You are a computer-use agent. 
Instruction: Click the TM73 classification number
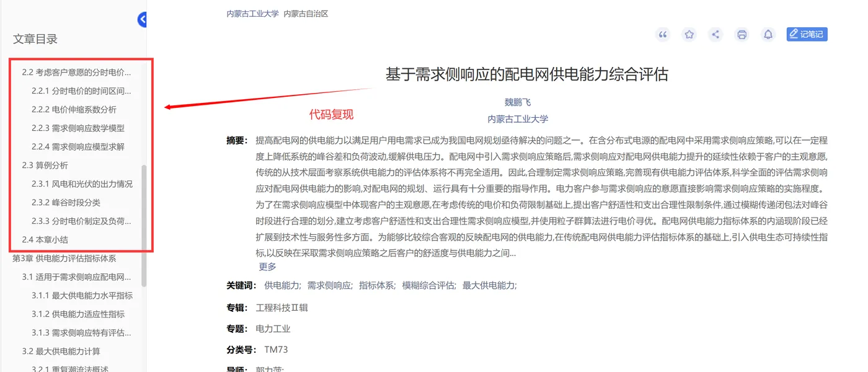[276, 350]
